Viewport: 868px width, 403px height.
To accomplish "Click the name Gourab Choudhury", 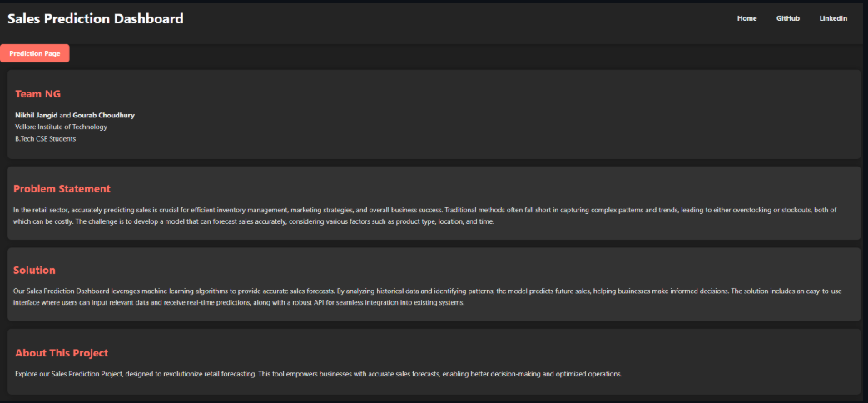I will [103, 115].
